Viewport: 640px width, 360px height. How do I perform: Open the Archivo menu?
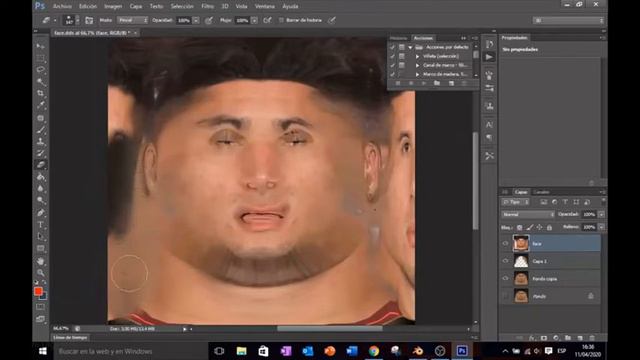(x=62, y=6)
